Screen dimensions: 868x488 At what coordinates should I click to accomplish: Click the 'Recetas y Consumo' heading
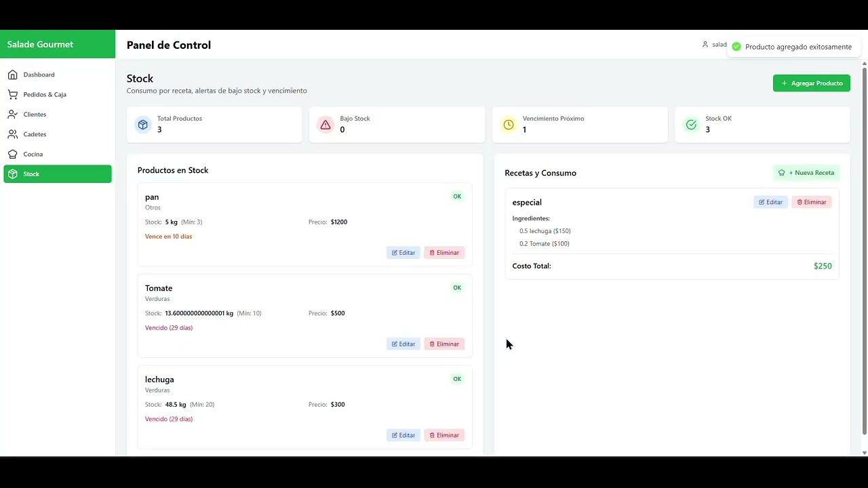click(x=540, y=173)
